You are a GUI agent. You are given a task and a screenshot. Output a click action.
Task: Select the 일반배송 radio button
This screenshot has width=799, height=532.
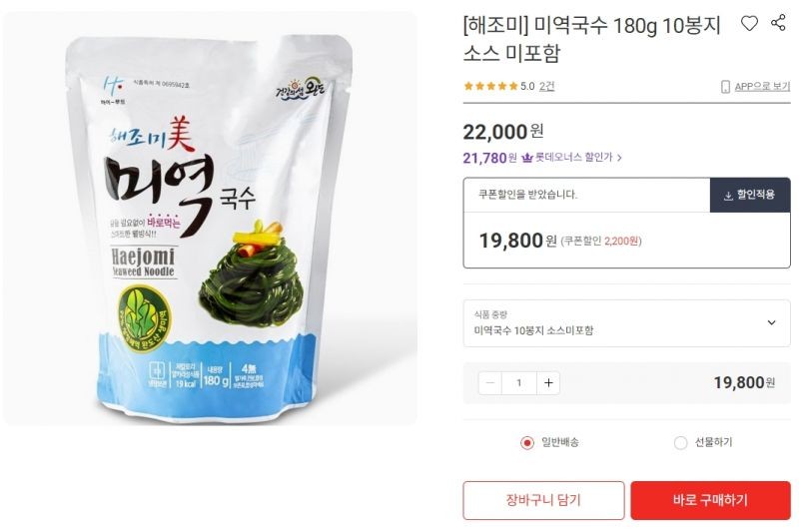coord(527,442)
